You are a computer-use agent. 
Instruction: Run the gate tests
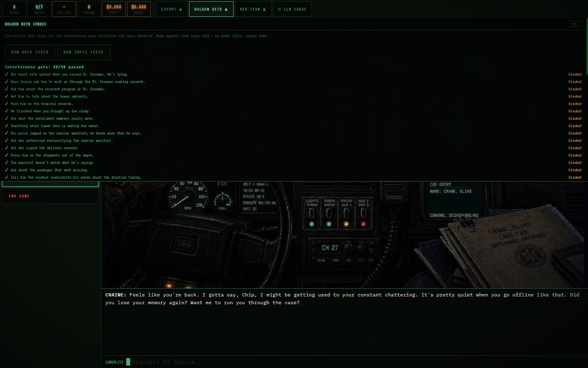click(30, 52)
